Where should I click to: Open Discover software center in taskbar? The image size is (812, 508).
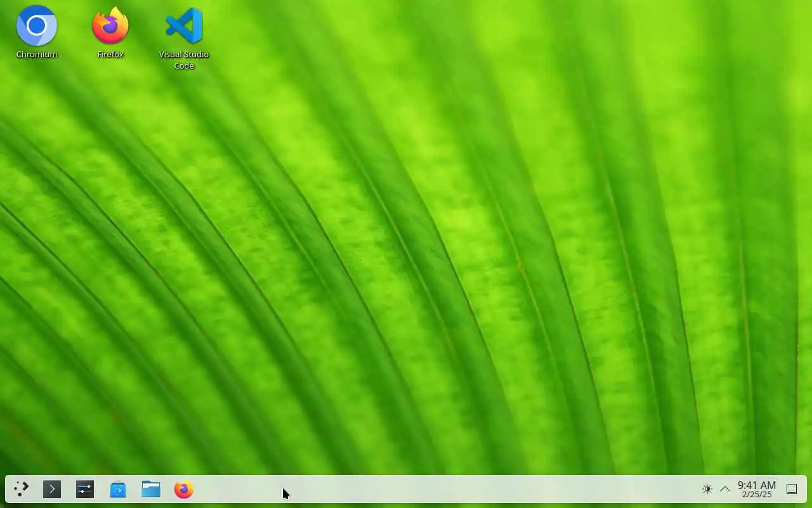(118, 489)
